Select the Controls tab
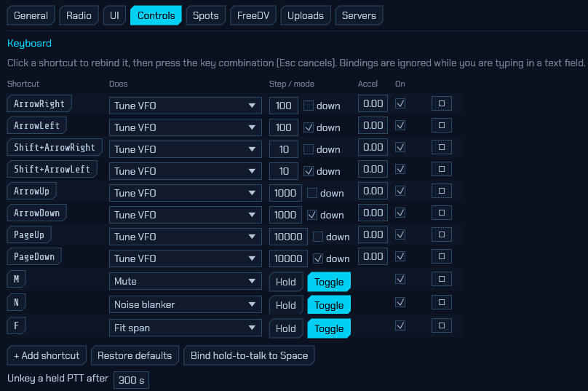 pos(156,15)
